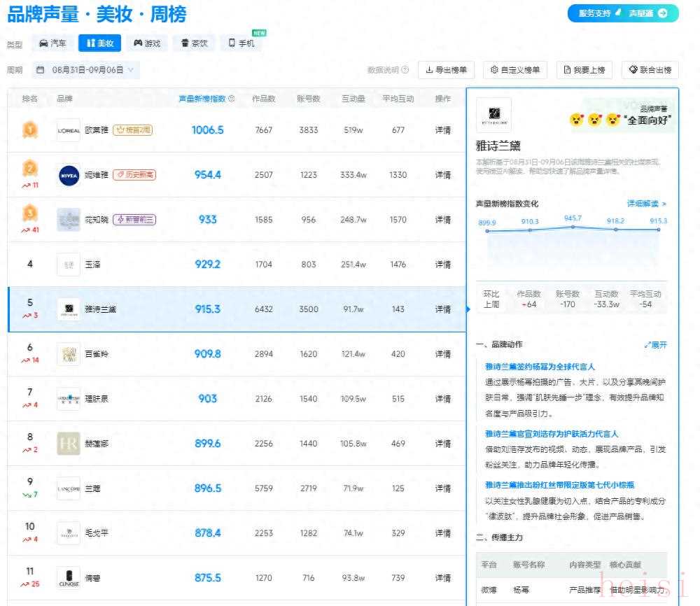
Task: Click the gold rank 1 medal icon
Action: pos(30,130)
